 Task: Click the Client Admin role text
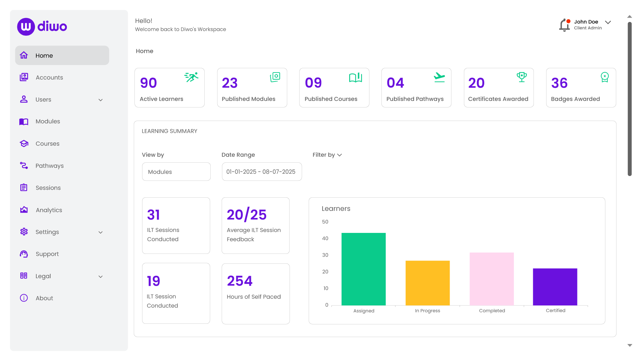(x=588, y=28)
